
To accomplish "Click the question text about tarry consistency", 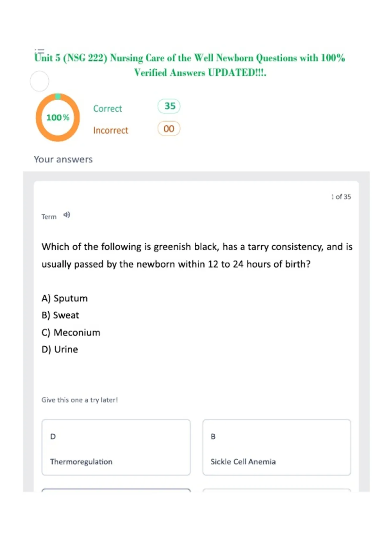I will (x=197, y=255).
